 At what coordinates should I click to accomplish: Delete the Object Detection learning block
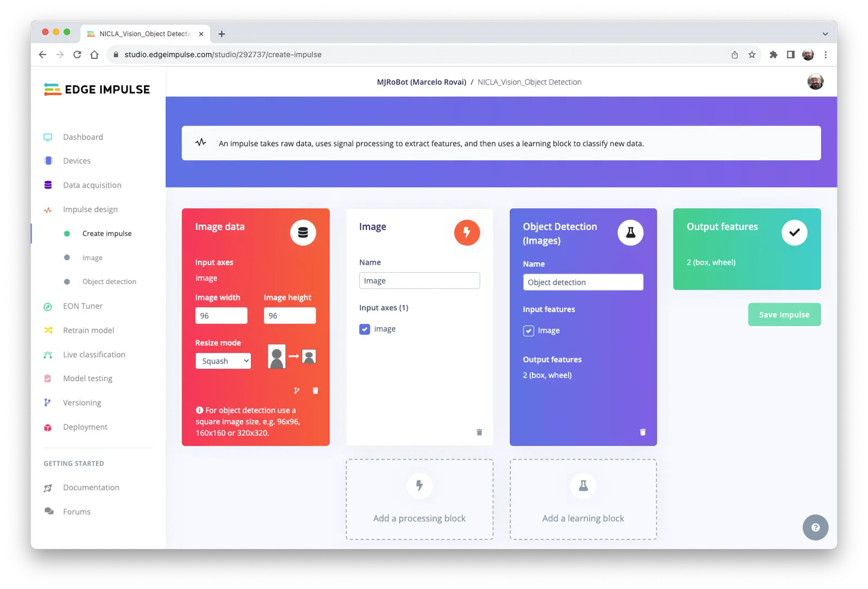tap(642, 432)
